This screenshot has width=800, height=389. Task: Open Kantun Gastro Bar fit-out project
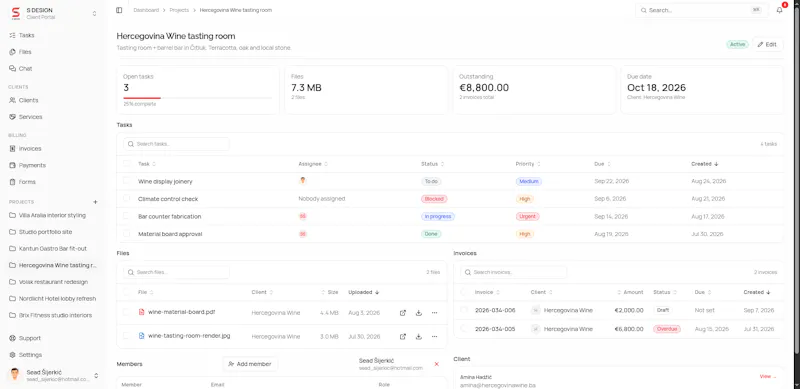[x=53, y=249]
